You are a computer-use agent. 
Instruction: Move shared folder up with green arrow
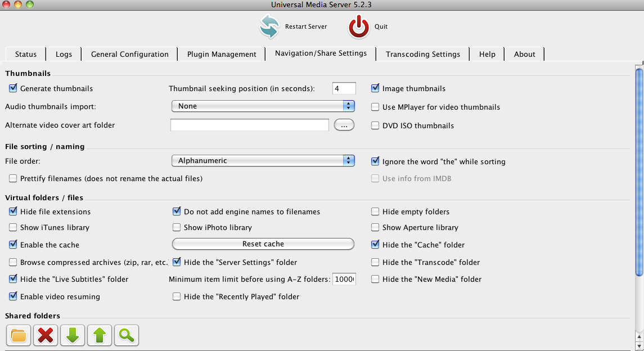pyautogui.click(x=100, y=335)
